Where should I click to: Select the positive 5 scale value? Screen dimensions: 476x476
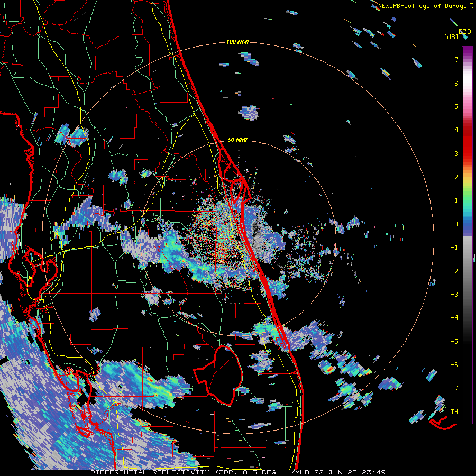456,106
